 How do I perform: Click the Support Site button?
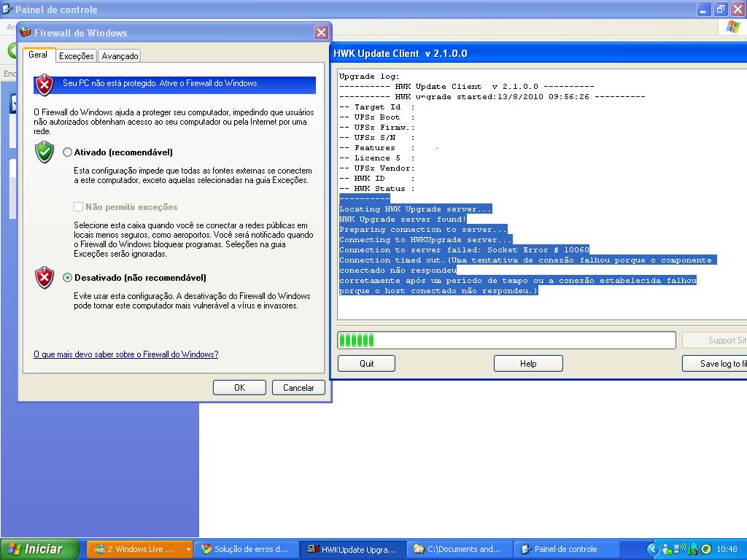tap(715, 341)
